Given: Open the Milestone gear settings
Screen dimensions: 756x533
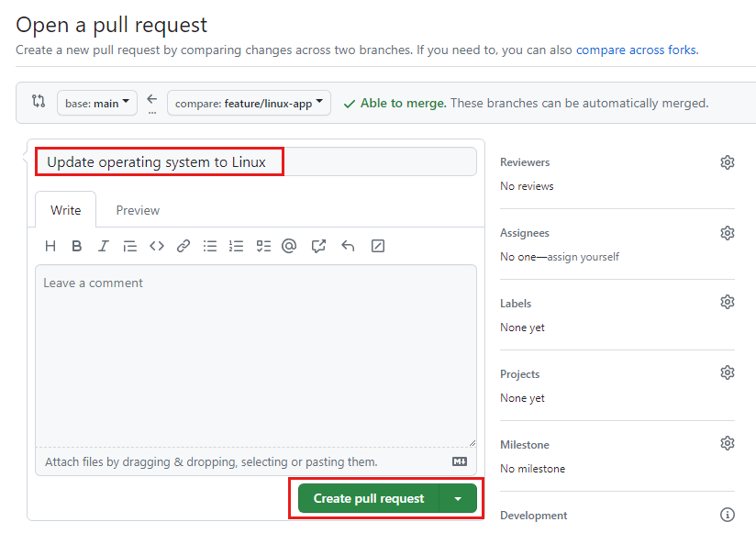Looking at the screenshot, I should pyautogui.click(x=727, y=443).
